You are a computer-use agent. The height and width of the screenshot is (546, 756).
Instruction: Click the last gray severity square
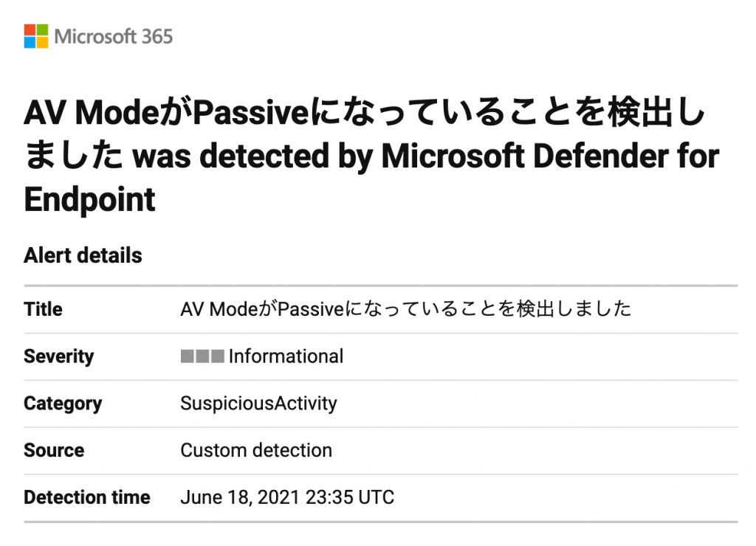pyautogui.click(x=218, y=356)
